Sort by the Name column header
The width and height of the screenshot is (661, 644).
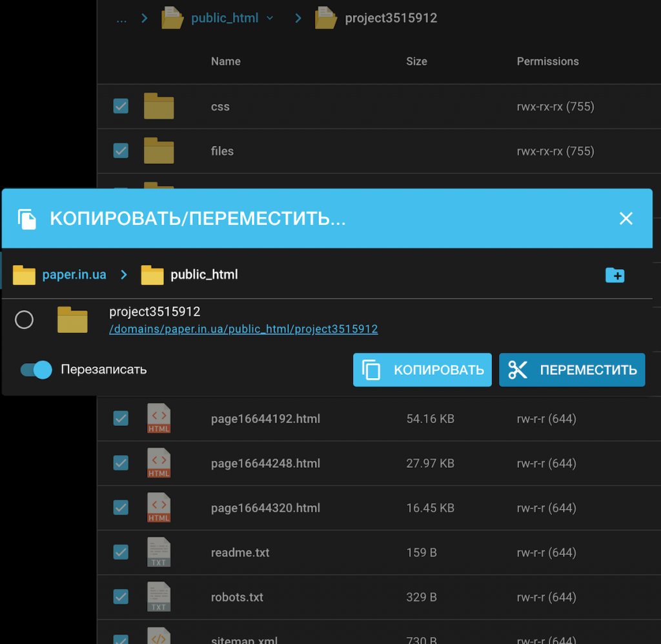click(x=225, y=61)
